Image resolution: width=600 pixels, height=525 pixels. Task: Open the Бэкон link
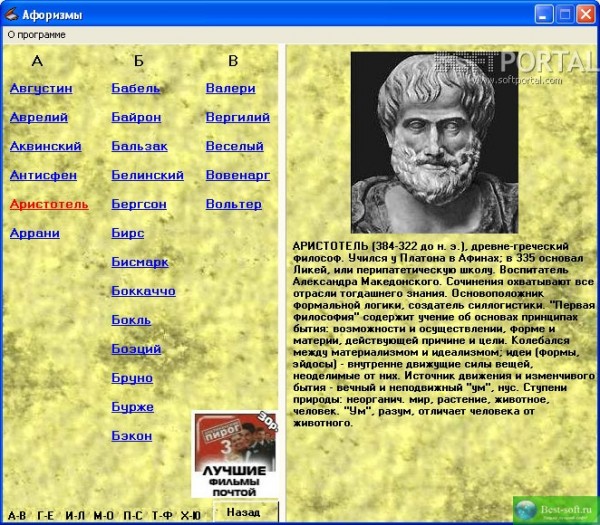point(132,436)
